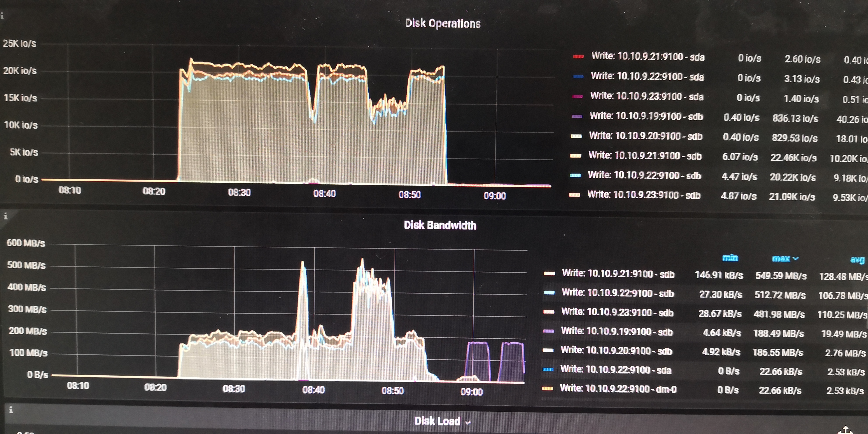The height and width of the screenshot is (434, 868).
Task: Click the max column sort arrow
Action: (796, 258)
